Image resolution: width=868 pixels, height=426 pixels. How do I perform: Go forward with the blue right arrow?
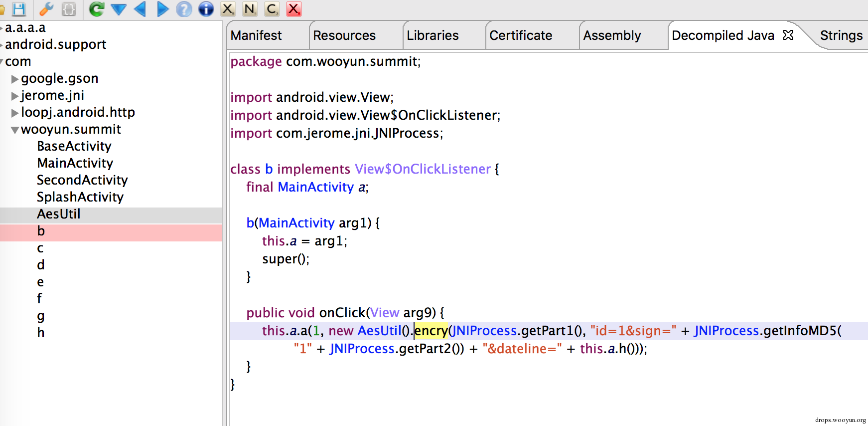coord(162,9)
